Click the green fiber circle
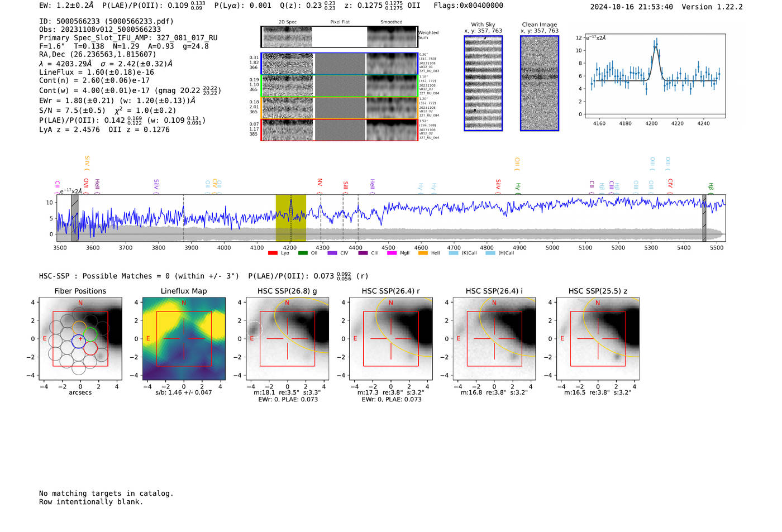The image size is (782, 532). coord(90,334)
